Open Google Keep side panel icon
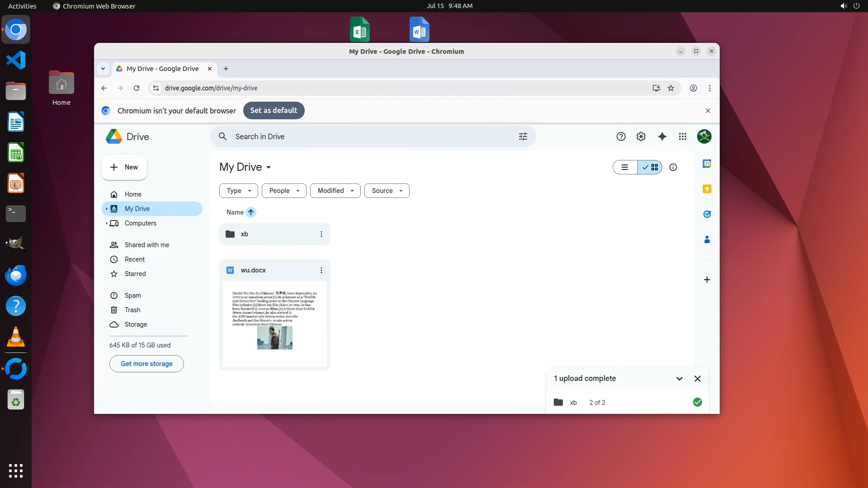The width and height of the screenshot is (868, 488). click(x=707, y=189)
